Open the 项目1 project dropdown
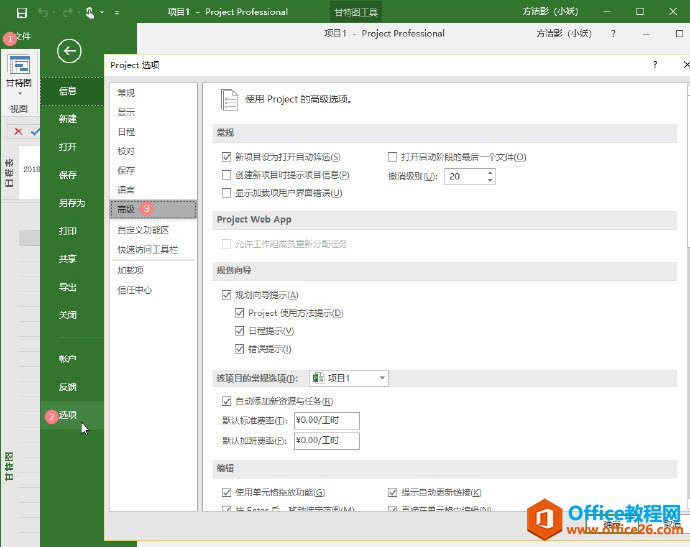690x547 pixels. coord(348,378)
